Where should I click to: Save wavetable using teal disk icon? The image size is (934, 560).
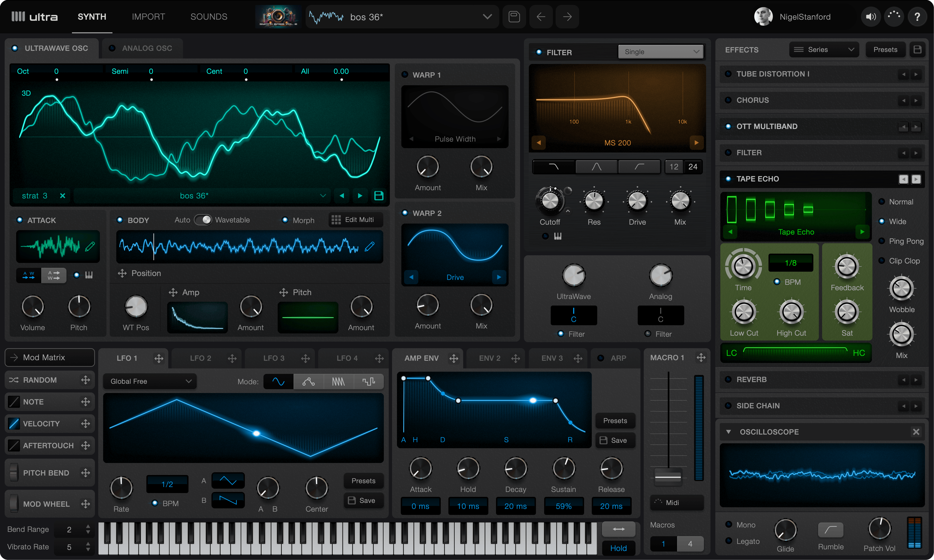(378, 195)
